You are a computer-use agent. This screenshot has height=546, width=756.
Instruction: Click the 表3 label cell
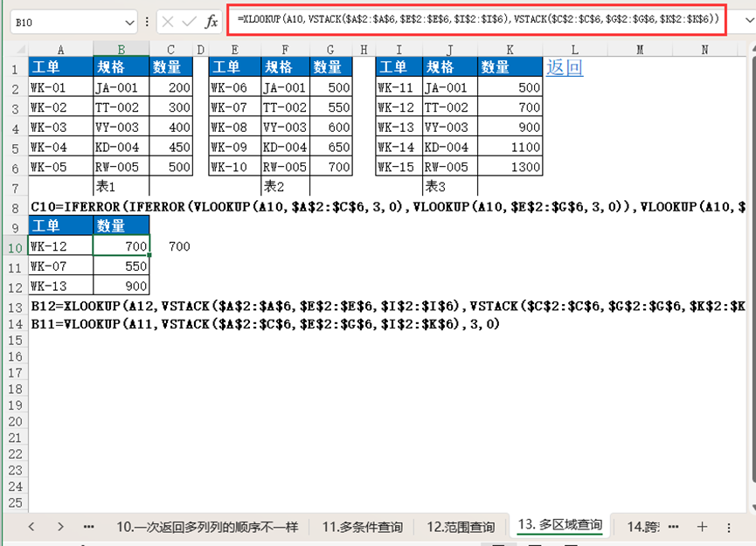(x=450, y=186)
